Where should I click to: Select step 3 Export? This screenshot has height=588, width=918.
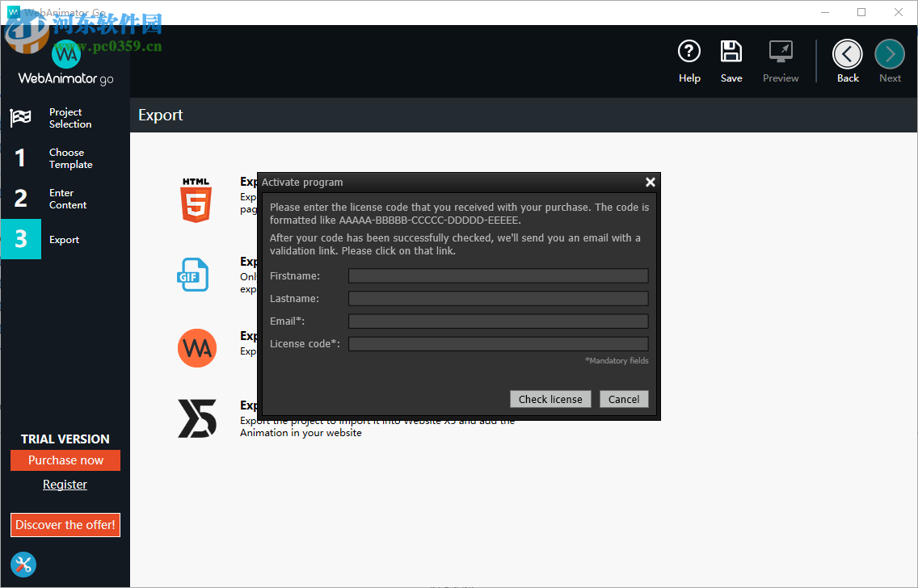coord(65,240)
